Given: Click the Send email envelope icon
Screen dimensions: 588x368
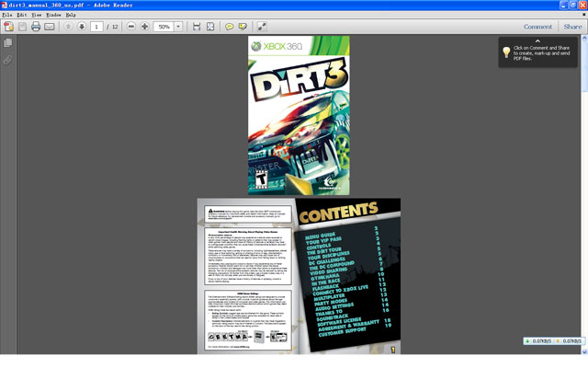Looking at the screenshot, I should click(49, 27).
